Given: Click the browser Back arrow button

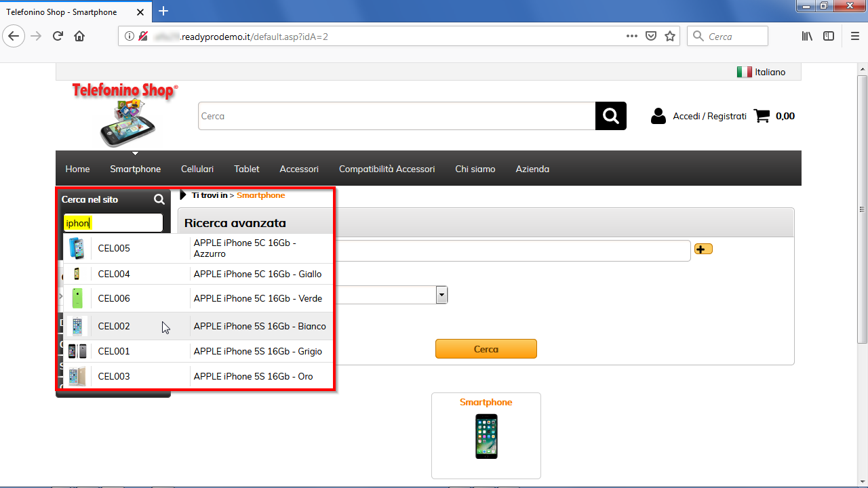Looking at the screenshot, I should coord(14,36).
